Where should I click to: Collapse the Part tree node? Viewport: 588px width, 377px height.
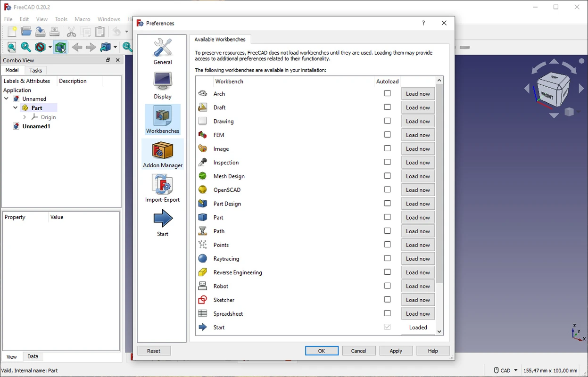tap(16, 108)
